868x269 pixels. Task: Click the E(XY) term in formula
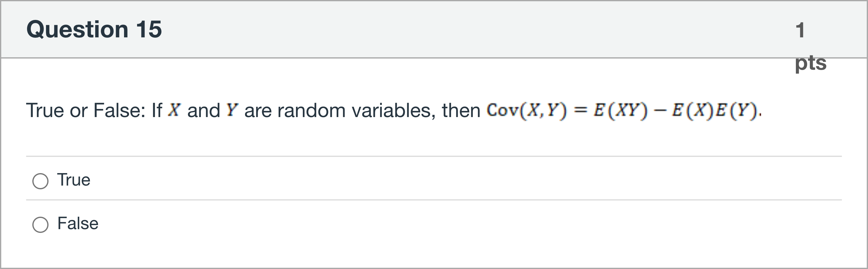[x=620, y=110]
